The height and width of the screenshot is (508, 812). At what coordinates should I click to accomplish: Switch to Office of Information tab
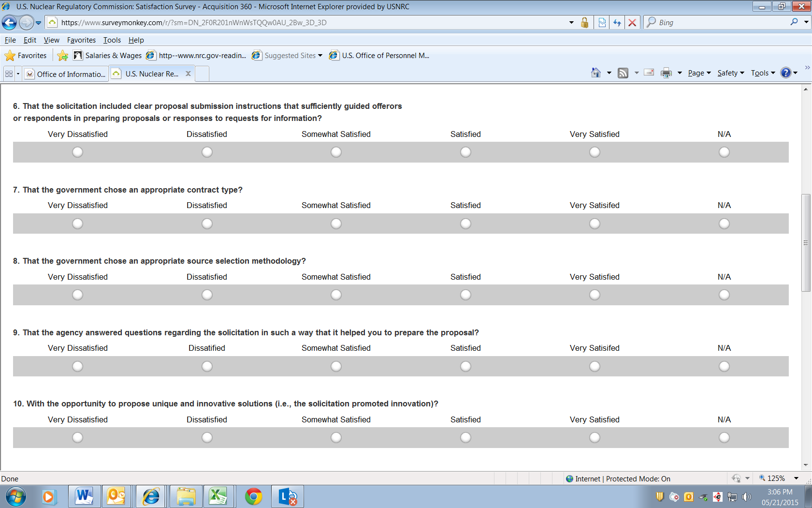66,74
